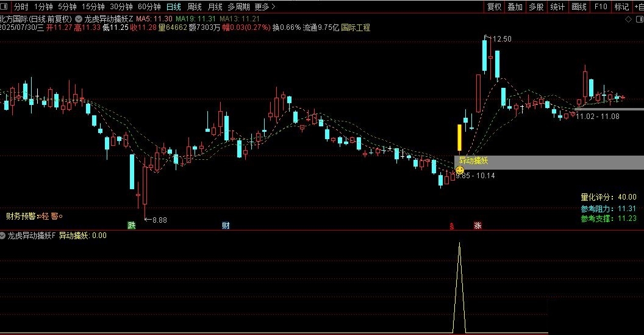Click the green 跌 marker icon
The width and height of the screenshot is (644, 335).
(x=132, y=225)
